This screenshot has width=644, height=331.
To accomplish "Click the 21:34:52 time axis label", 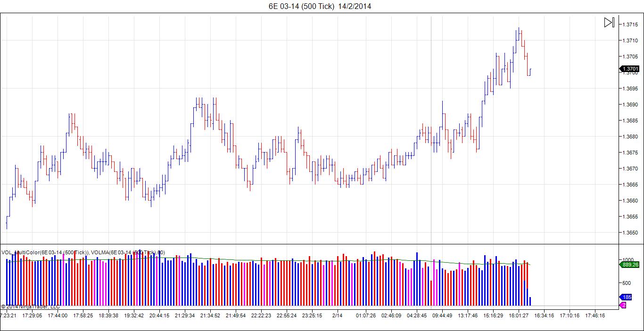I will click(210, 315).
